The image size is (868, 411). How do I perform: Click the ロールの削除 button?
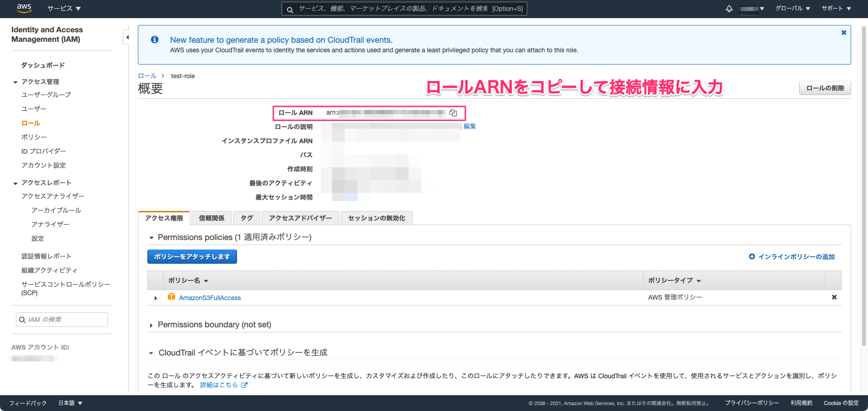click(x=825, y=88)
